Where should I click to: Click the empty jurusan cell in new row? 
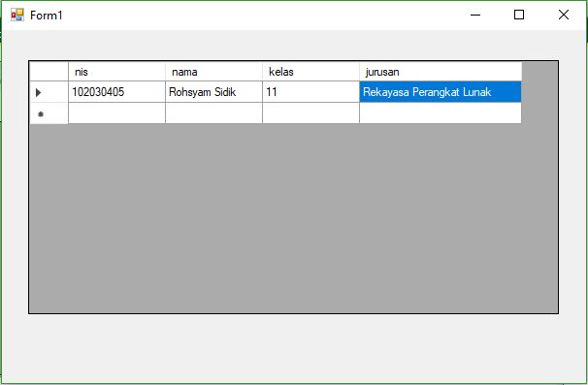pyautogui.click(x=441, y=113)
